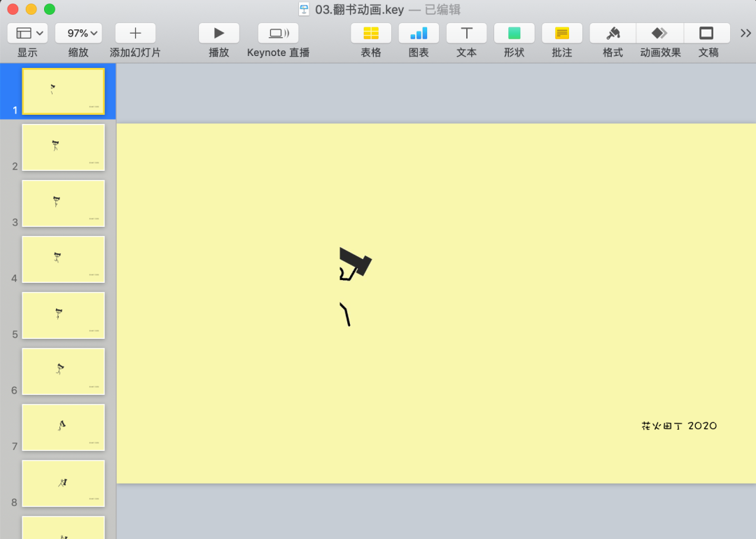This screenshot has width=756, height=539.
Task: Select slide 5 thumbnail in navigator
Action: pos(63,315)
